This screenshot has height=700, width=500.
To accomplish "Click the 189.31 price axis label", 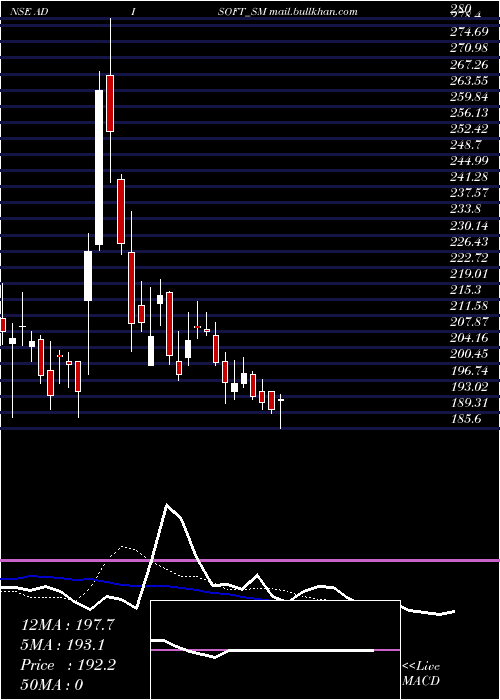I will (x=468, y=403).
